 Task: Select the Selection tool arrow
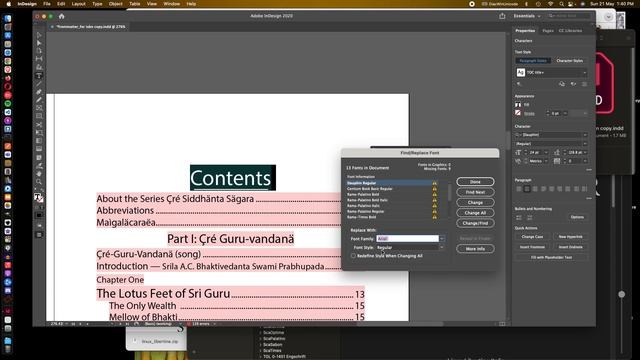tap(39, 35)
